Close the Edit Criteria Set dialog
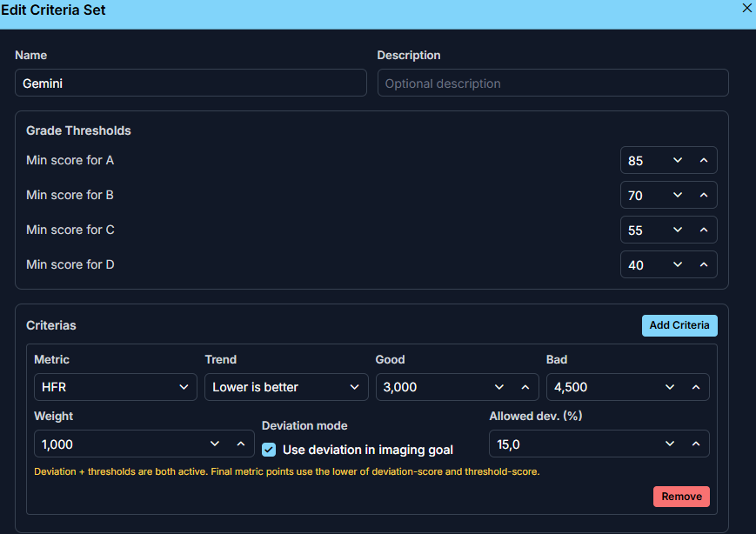This screenshot has height=534, width=756. (746, 8)
